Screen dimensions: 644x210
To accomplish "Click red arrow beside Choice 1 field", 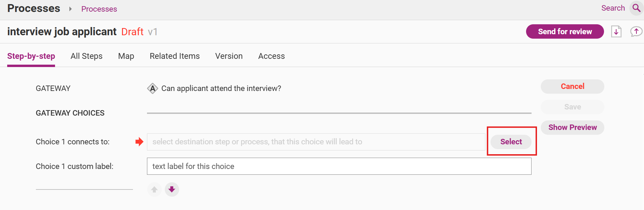I will [x=139, y=142].
